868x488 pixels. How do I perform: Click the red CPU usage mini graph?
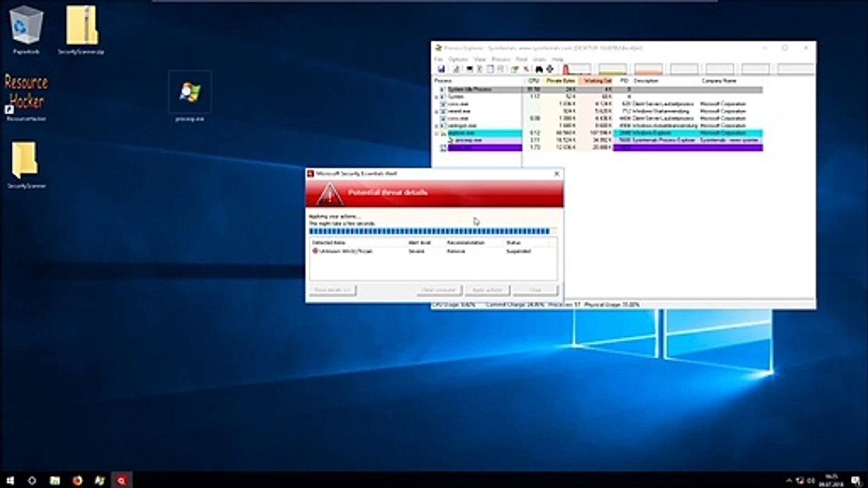tap(577, 68)
